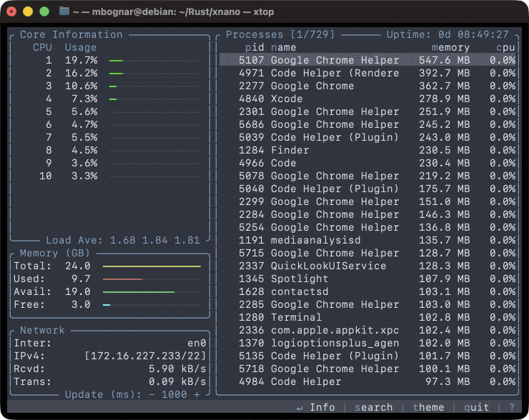Click the update interval value 1000
The width and height of the screenshot is (529, 420).
[174, 394]
